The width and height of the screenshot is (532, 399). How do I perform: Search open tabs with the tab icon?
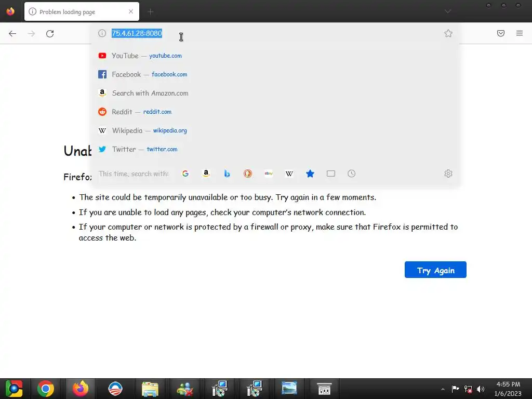331,174
